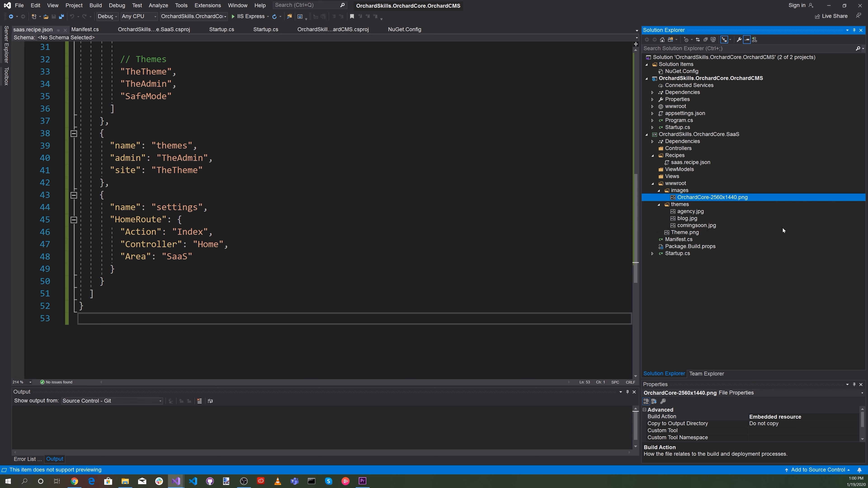Click the Embedded resource Build Action value
Image resolution: width=868 pixels, height=488 pixels.
click(775, 417)
